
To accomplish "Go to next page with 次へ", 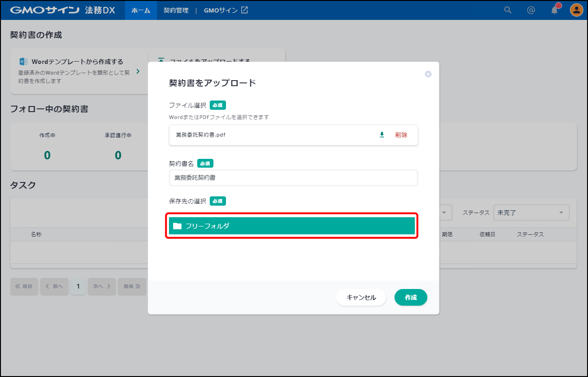I will click(101, 286).
